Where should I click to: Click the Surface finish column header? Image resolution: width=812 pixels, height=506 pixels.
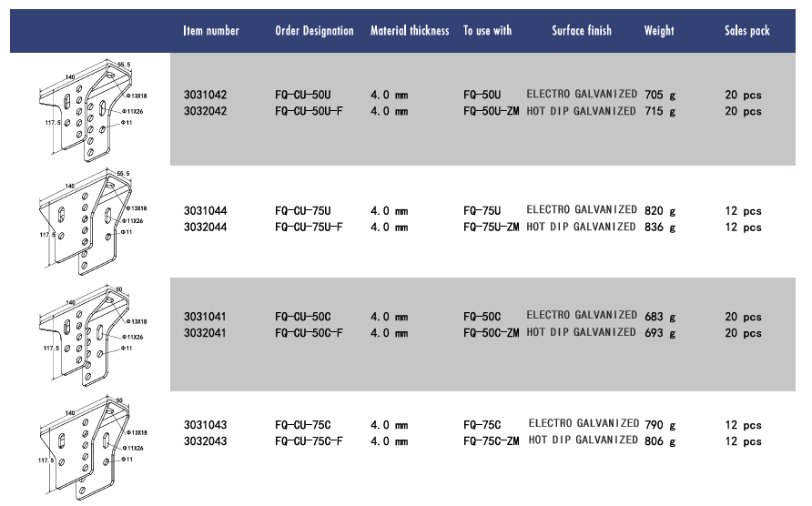tap(582, 31)
